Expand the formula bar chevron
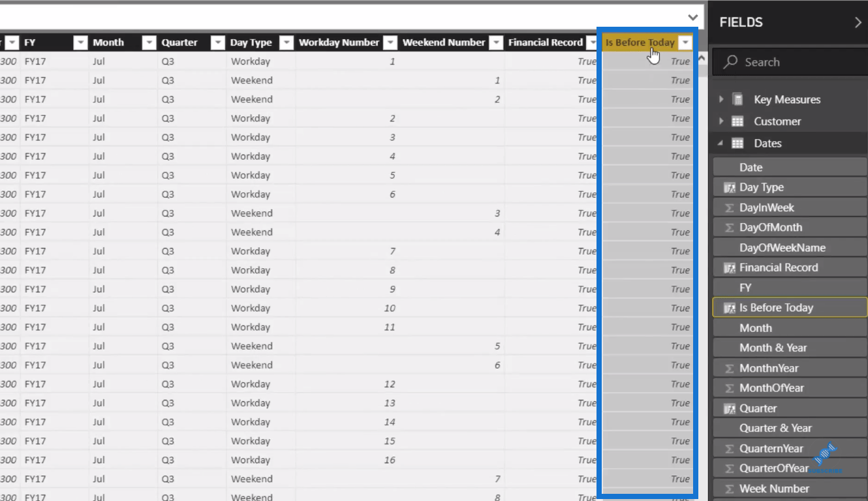Viewport: 868px width, 501px height. 692,18
